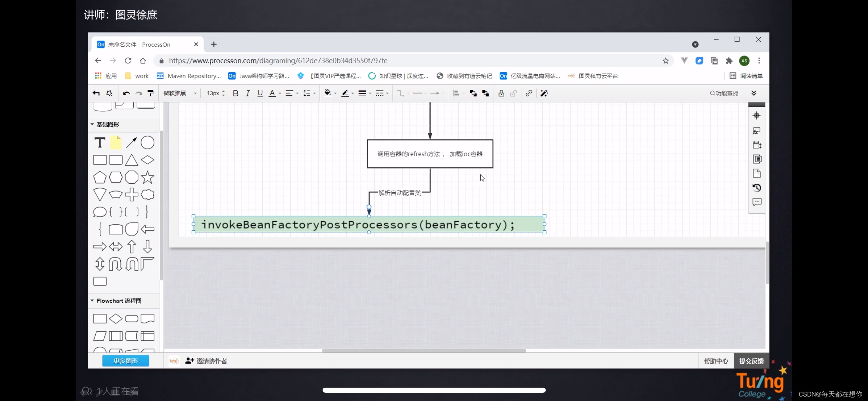
Task: Toggle underline text formatting
Action: 260,93
